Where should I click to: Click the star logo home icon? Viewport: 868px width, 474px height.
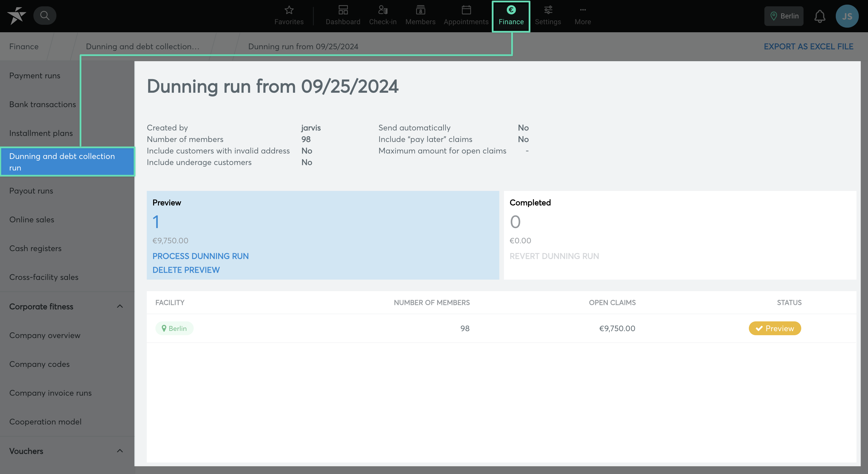pyautogui.click(x=16, y=16)
